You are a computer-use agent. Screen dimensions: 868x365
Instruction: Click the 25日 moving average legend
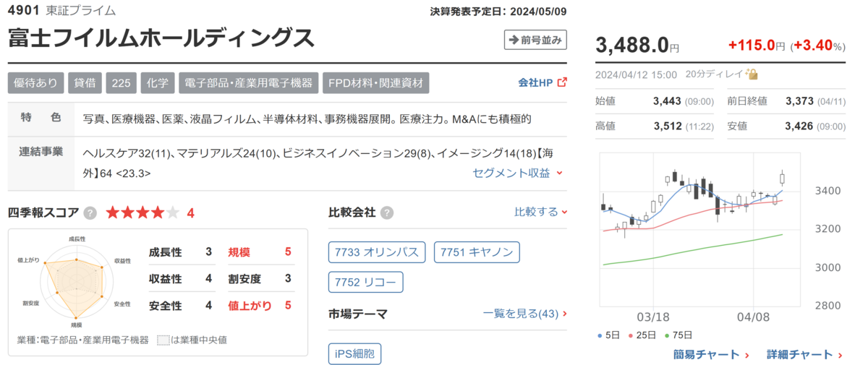(643, 335)
